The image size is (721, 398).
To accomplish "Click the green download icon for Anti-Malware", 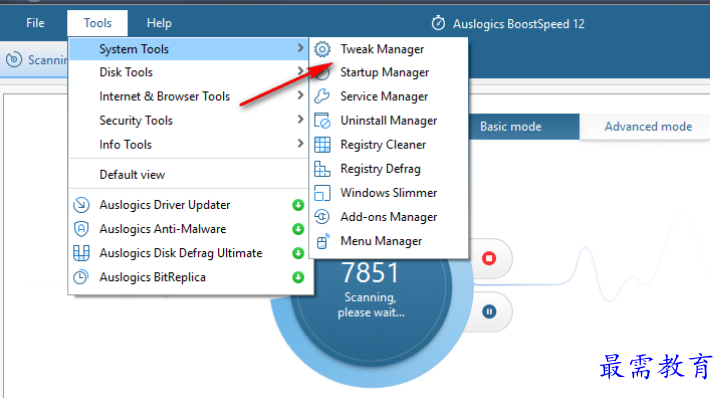I will click(298, 229).
